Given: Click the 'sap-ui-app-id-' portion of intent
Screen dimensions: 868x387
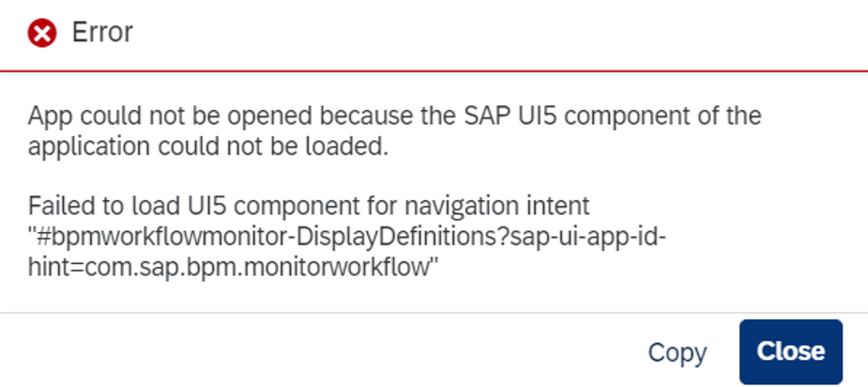Looking at the screenshot, I should [x=587, y=238].
